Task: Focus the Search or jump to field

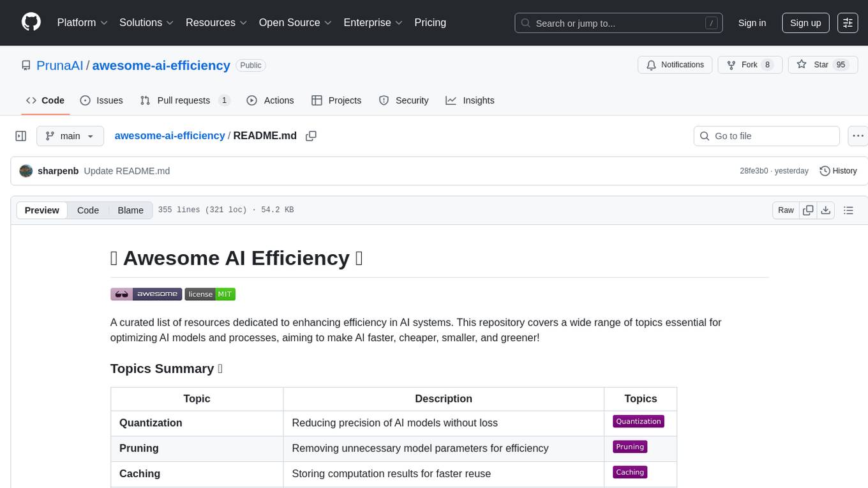Action: 619,23
